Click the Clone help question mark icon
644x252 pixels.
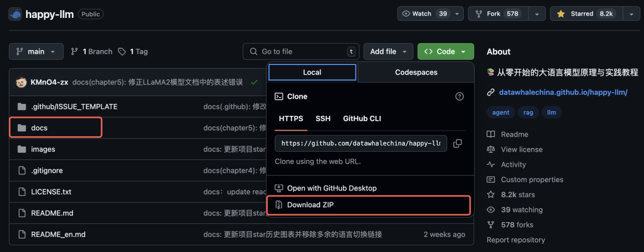click(460, 97)
